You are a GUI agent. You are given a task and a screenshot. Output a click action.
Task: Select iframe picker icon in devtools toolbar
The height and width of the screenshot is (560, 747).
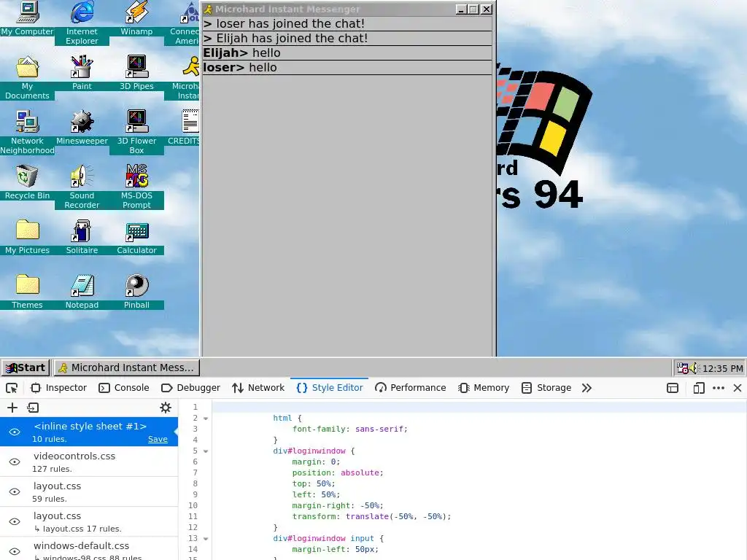673,388
